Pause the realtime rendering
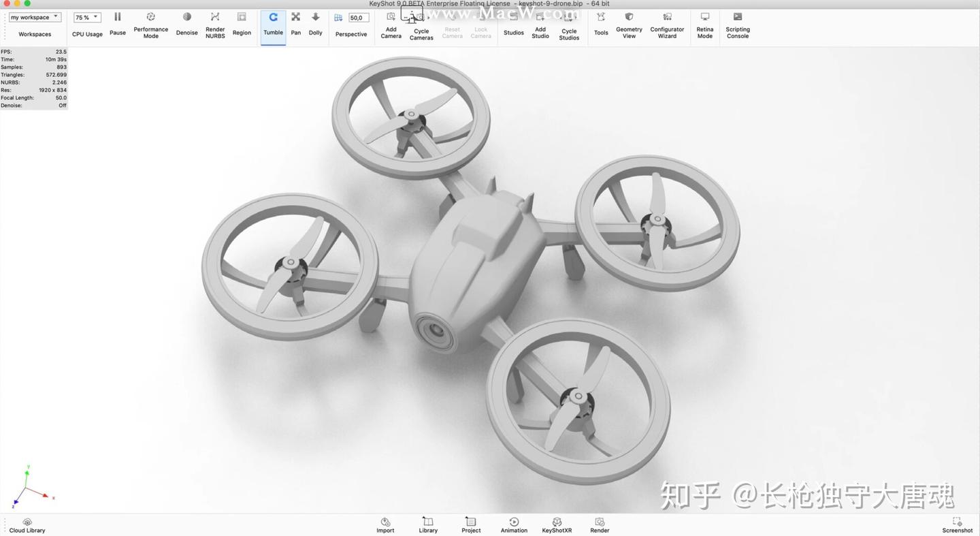Screen dimensions: 980x536 tap(117, 17)
